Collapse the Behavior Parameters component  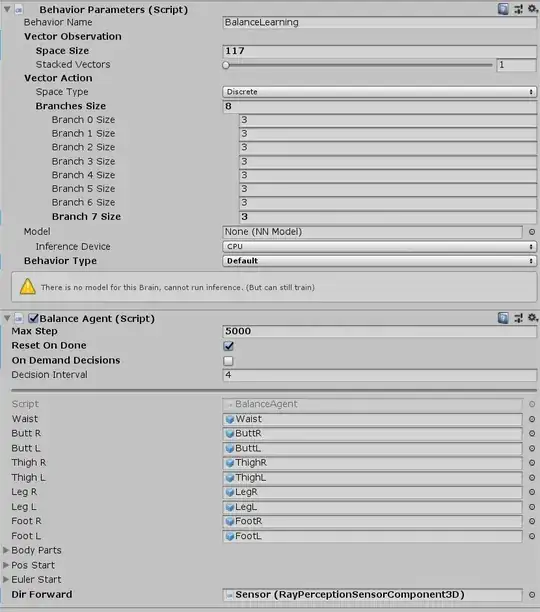7,9
